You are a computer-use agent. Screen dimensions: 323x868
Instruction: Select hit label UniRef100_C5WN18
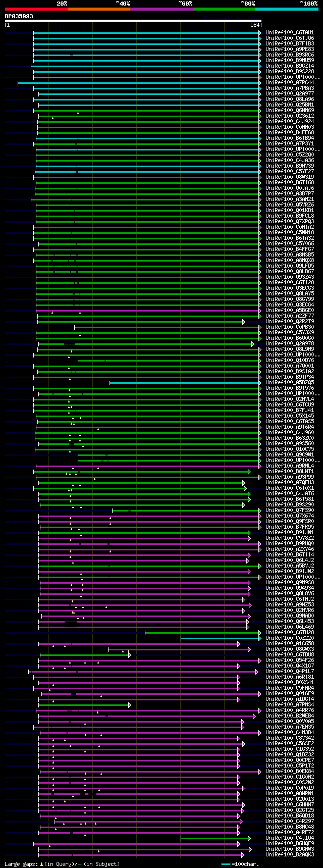click(290, 233)
